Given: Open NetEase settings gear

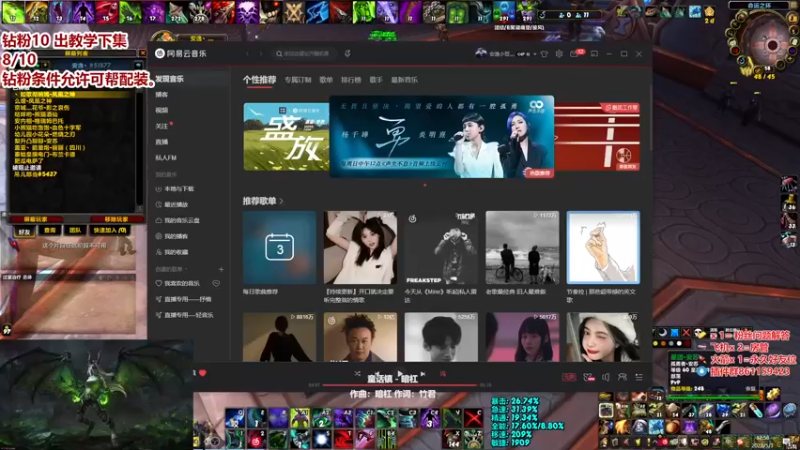Looking at the screenshot, I should (x=559, y=54).
